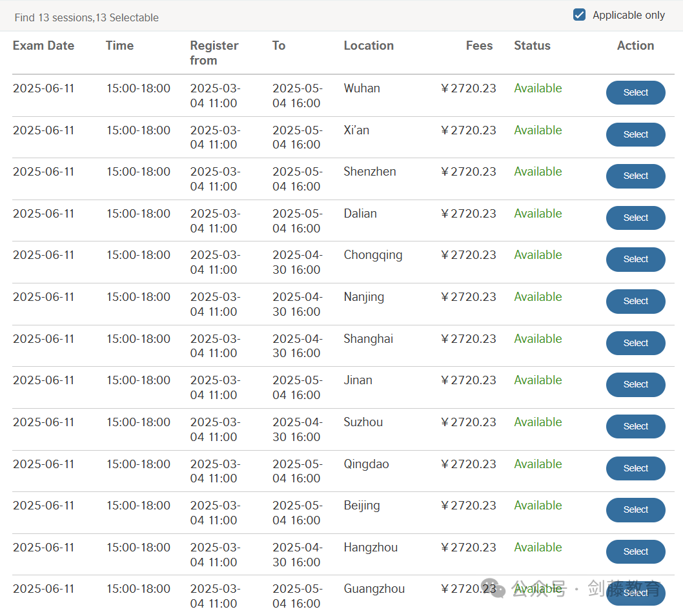Click the 2025-05-04 16:00 deadline in Guangzhou row
This screenshot has width=683, height=616.
click(x=298, y=597)
